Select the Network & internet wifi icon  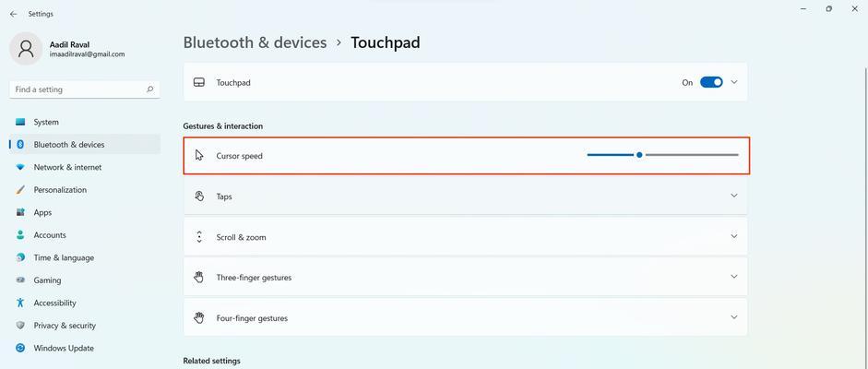point(20,167)
